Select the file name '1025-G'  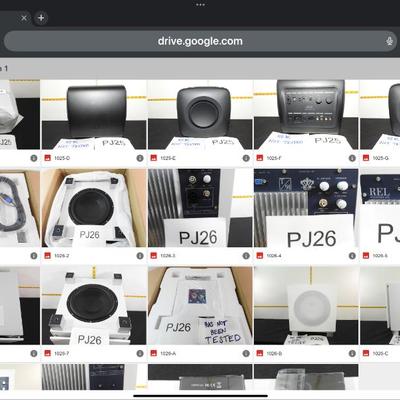[380, 158]
